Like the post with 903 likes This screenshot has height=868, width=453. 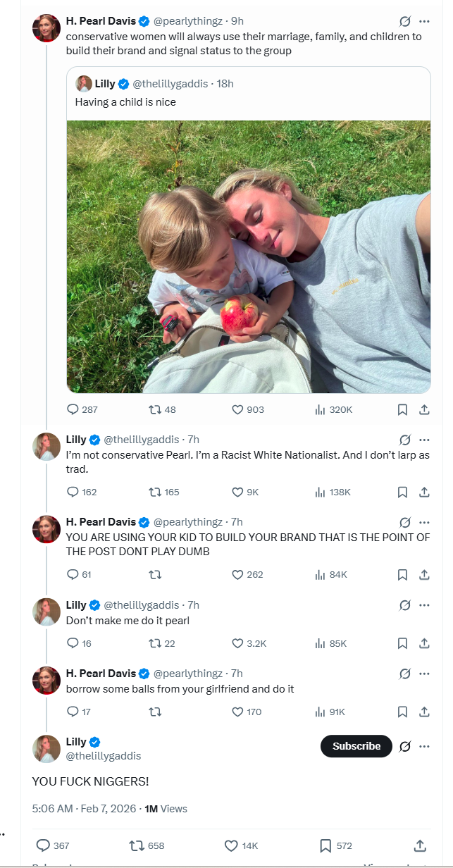click(237, 409)
